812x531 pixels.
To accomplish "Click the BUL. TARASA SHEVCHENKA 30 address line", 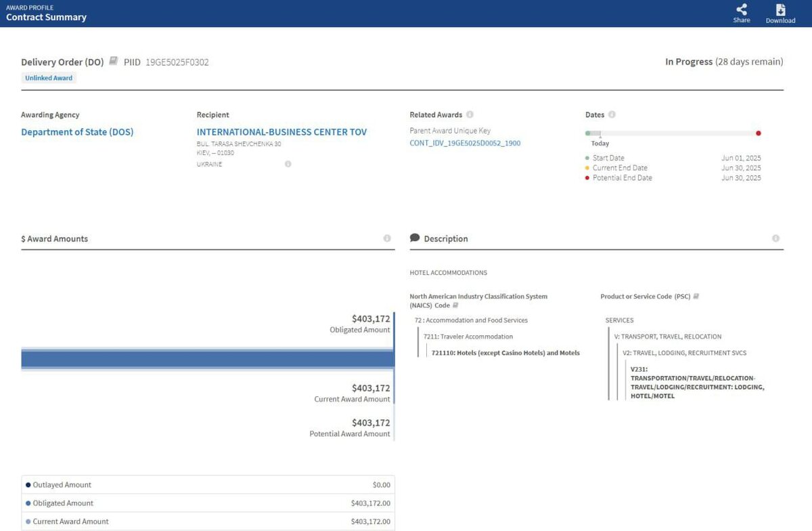I will point(239,144).
